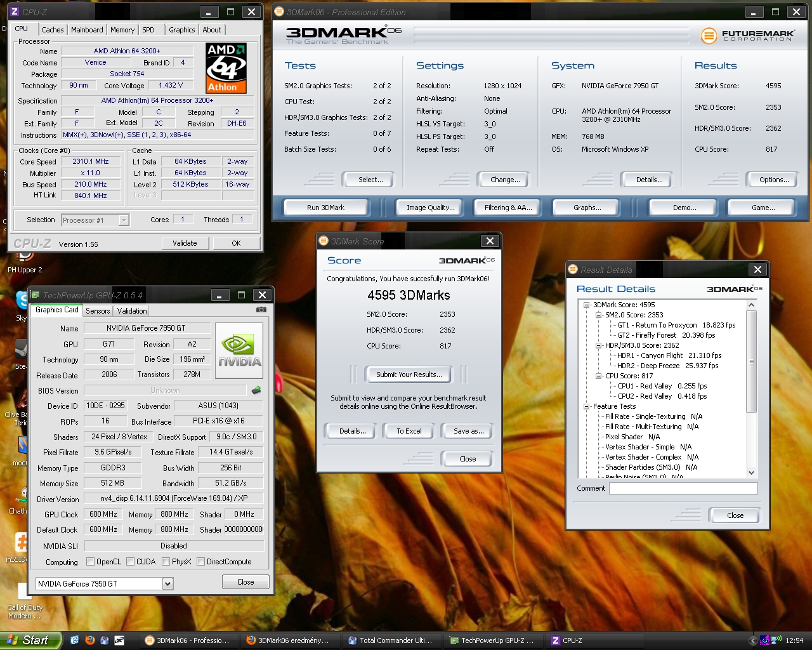Toggle the PhysX checkbox in GPU-Z
This screenshot has height=650, width=812.
click(166, 562)
